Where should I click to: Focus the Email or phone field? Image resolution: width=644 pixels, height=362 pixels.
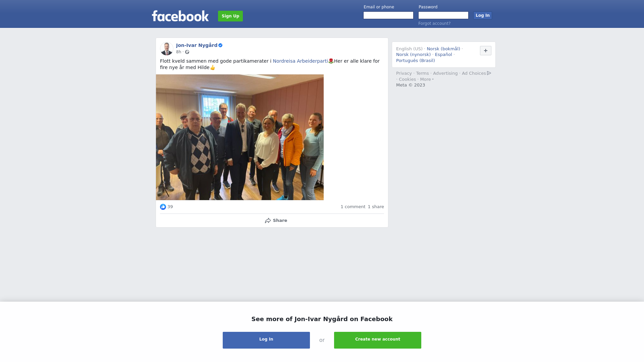(388, 15)
